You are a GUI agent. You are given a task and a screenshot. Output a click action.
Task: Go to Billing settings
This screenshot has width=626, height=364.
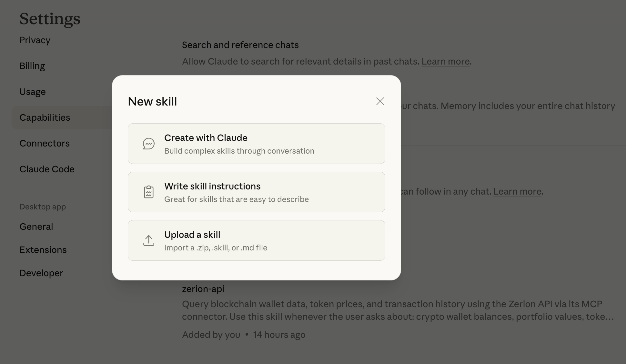tap(32, 66)
